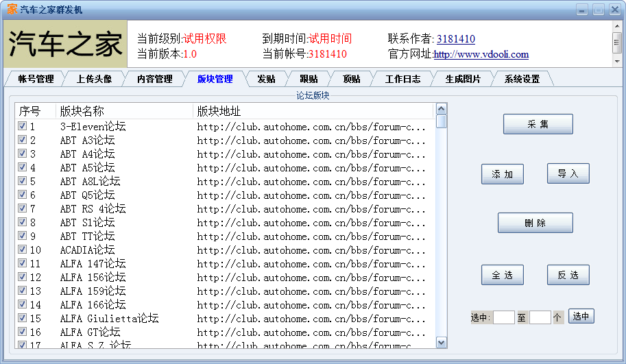Click the 当前帐号 value 3181410
Image resolution: width=626 pixels, height=364 pixels.
327,54
